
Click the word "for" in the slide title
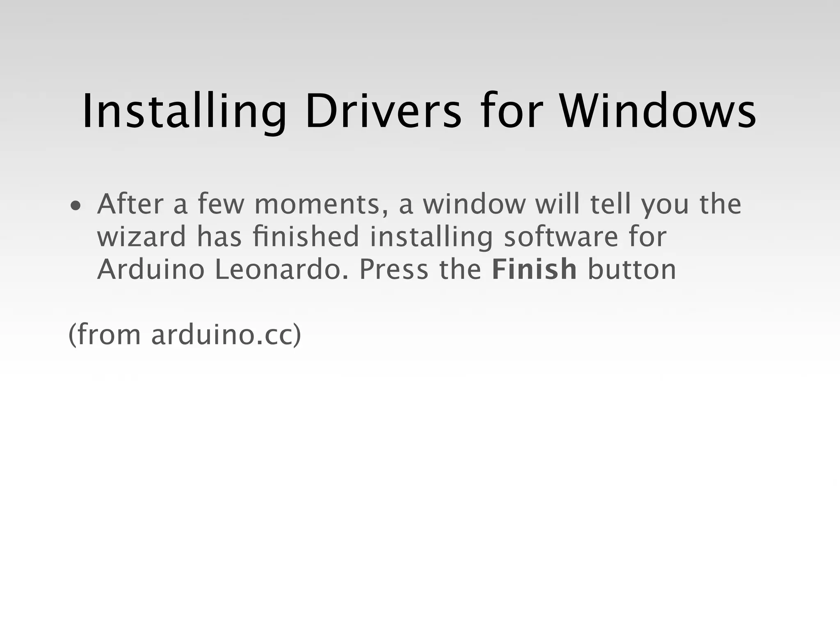click(x=512, y=111)
